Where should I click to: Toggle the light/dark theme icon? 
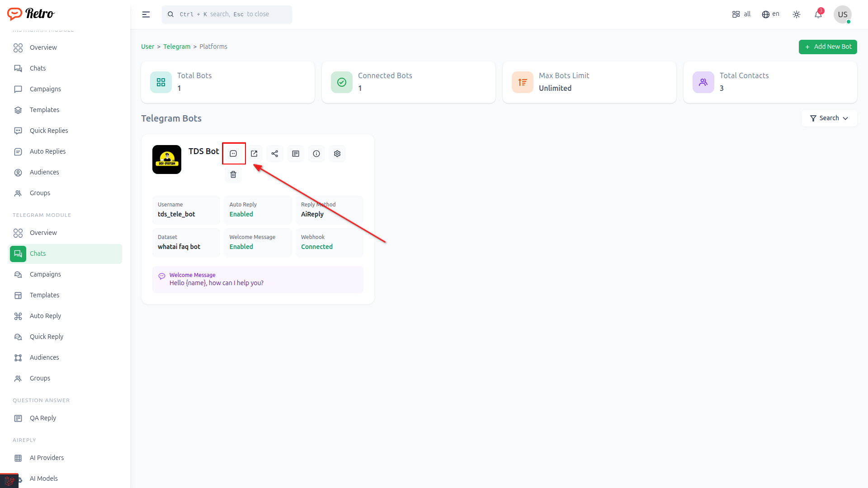click(x=797, y=14)
